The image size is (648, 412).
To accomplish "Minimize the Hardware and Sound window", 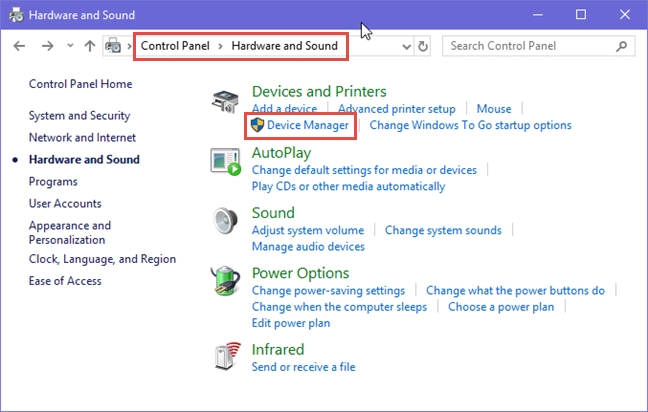I will click(538, 15).
